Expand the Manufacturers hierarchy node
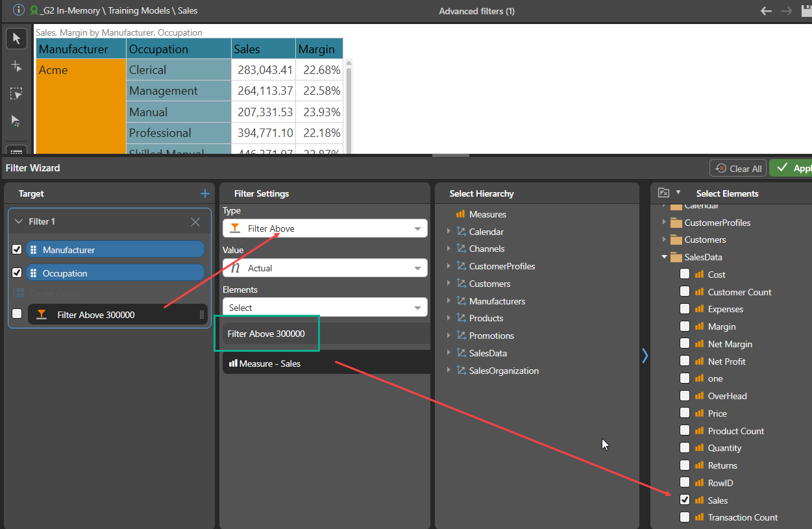The height and width of the screenshot is (529, 812). point(448,301)
